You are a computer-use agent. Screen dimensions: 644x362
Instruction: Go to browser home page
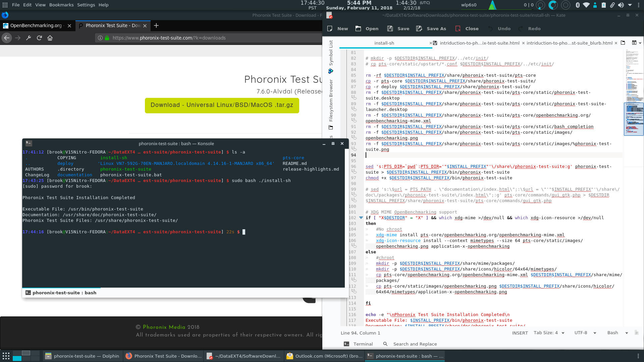[50, 38]
